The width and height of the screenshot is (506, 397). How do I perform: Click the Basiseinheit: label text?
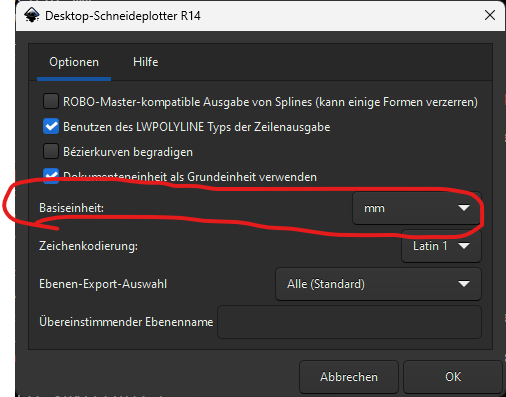71,208
